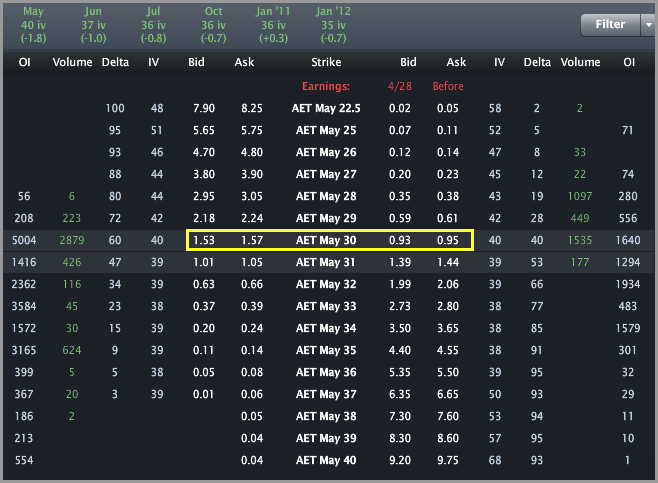Select the AET May 36 strike
The image size is (658, 483).
[x=326, y=372]
